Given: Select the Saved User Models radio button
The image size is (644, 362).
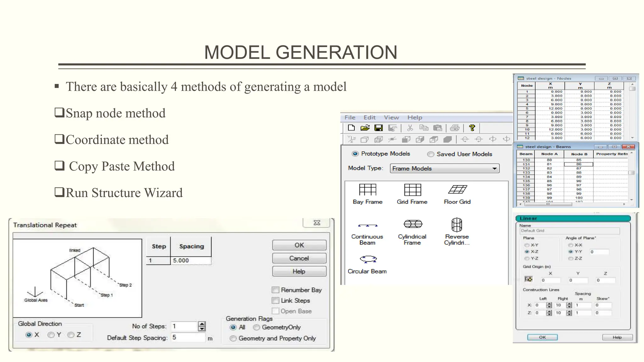Looking at the screenshot, I should click(x=431, y=154).
